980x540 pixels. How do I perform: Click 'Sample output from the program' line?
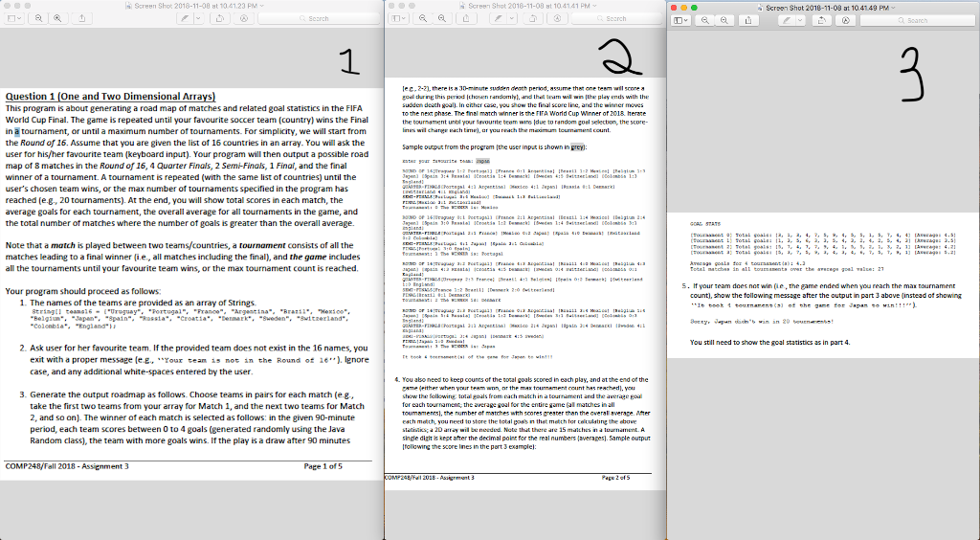click(494, 146)
